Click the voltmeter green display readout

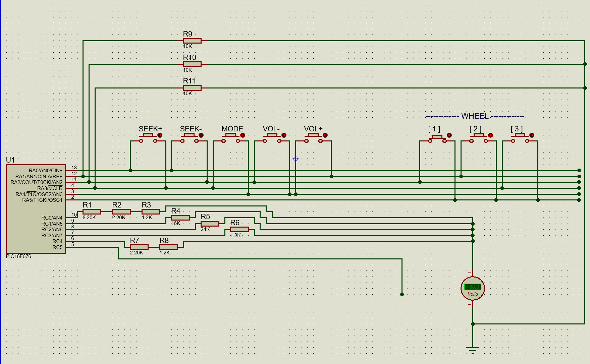[x=473, y=287]
